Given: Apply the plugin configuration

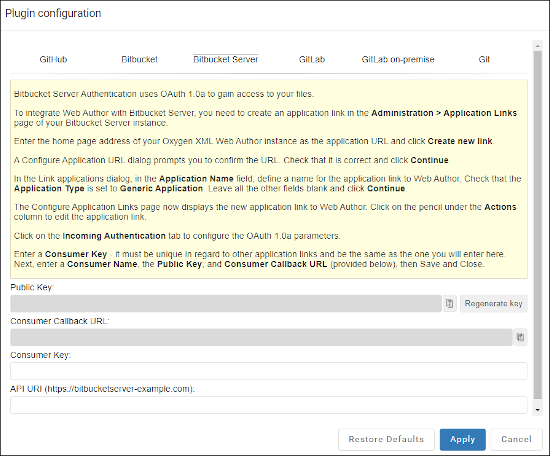Looking at the screenshot, I should click(x=463, y=439).
